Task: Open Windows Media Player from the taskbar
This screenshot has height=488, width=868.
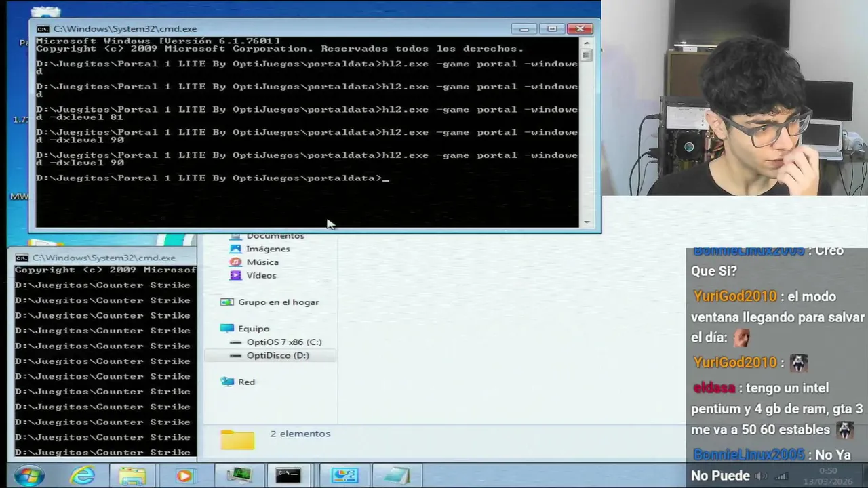Action: [x=184, y=476]
